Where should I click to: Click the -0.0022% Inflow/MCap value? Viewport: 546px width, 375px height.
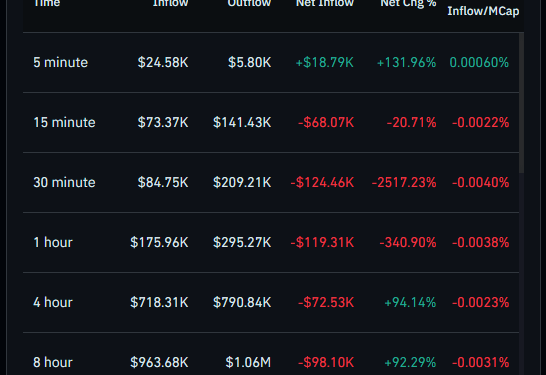(x=481, y=123)
